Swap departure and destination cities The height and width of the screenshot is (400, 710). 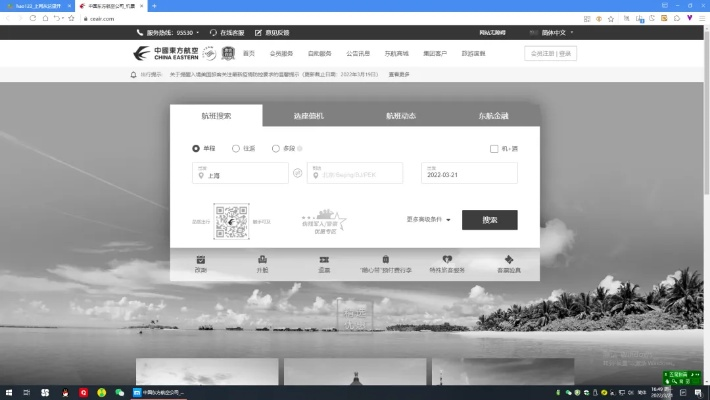coord(297,173)
